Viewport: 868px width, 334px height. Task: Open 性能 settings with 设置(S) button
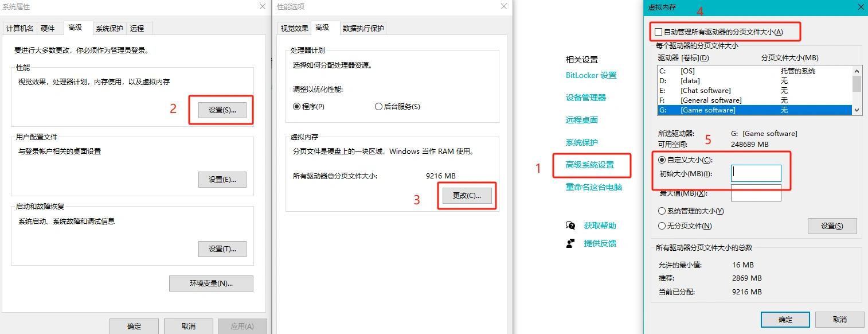click(x=222, y=110)
